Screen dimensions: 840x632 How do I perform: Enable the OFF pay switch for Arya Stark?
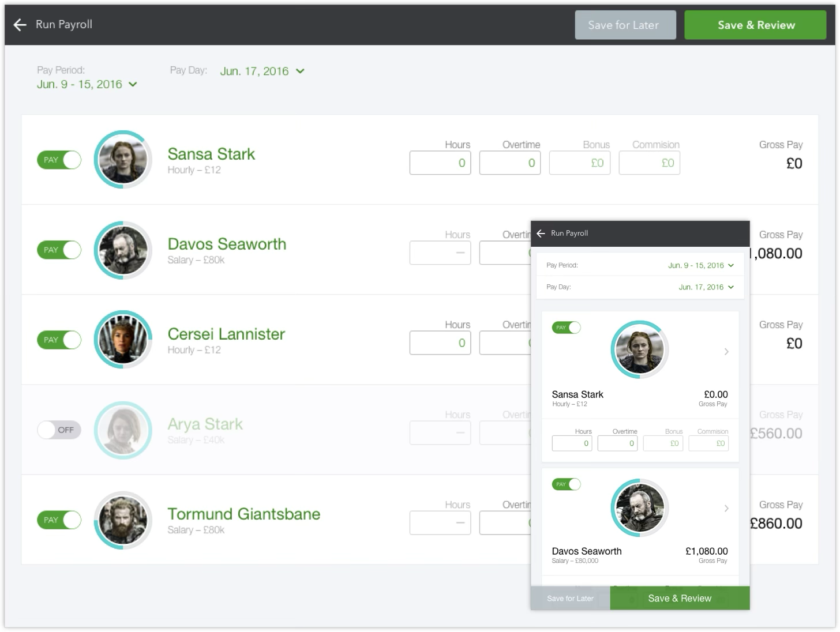pyautogui.click(x=59, y=430)
